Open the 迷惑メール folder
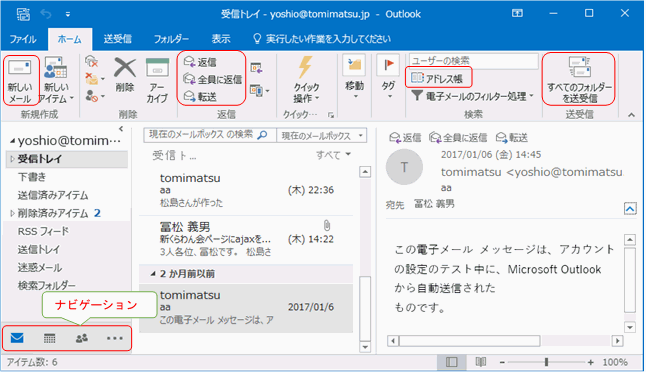 pos(40,268)
